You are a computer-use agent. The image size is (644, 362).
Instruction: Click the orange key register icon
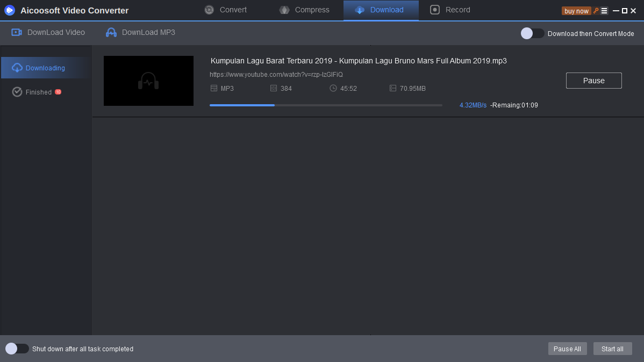tap(596, 11)
